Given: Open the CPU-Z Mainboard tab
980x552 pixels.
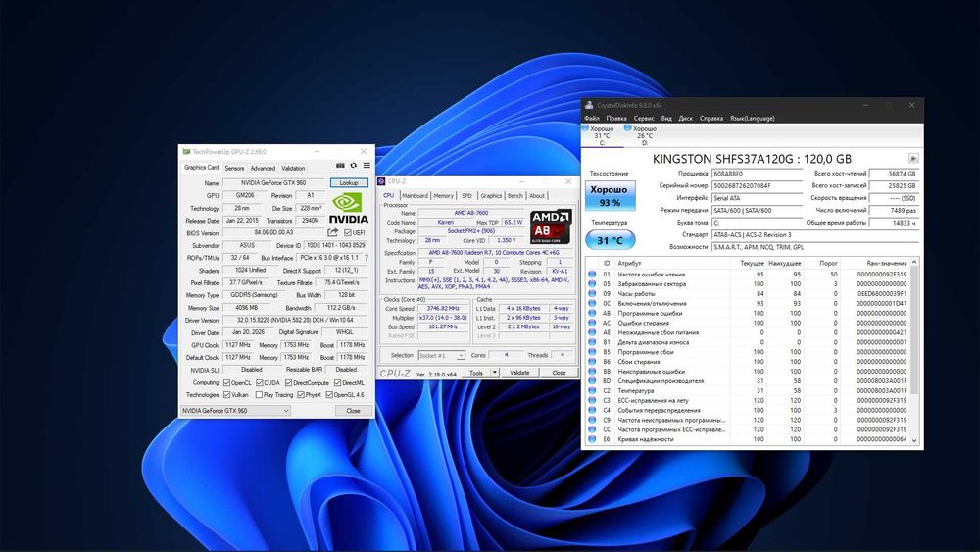Looking at the screenshot, I should click(x=415, y=196).
